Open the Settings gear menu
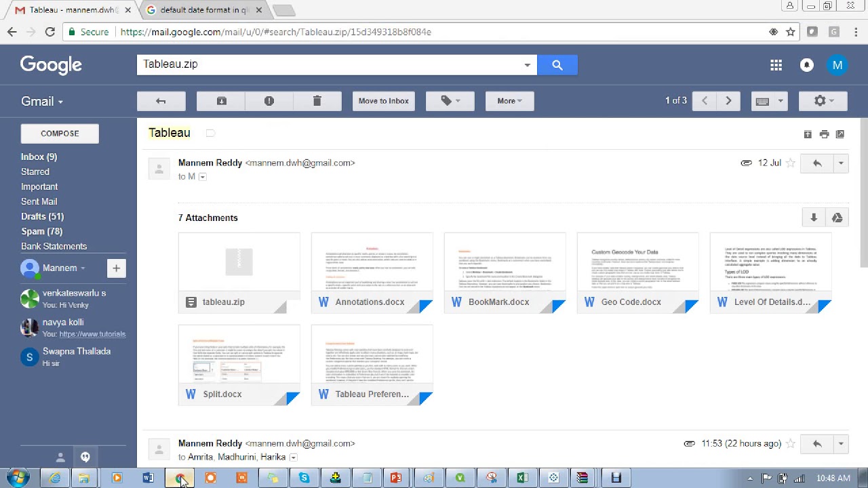868x488 pixels. click(823, 101)
